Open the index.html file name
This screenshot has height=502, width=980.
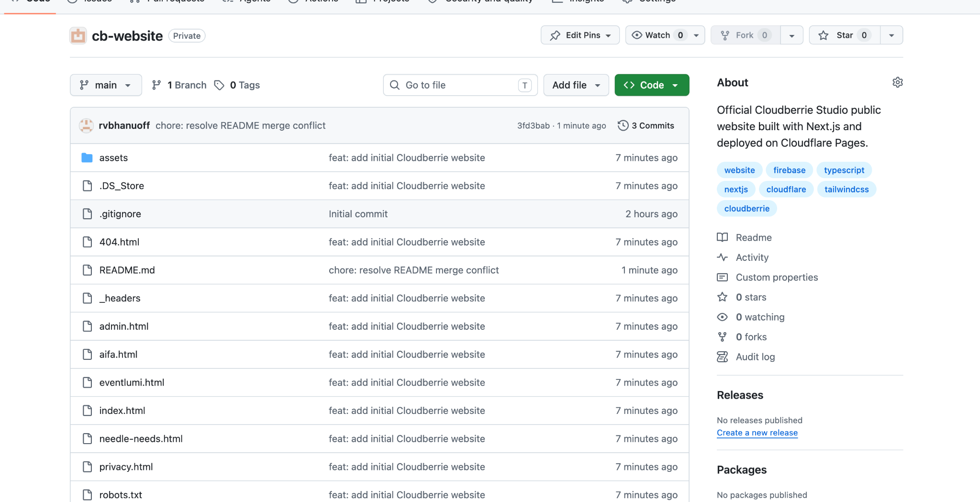tap(122, 411)
